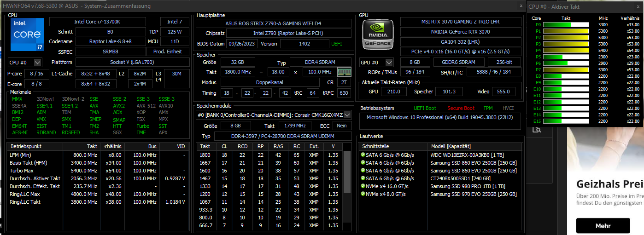Click the 1667 row in memory timings table
This screenshot has width=644, height=235.
(x=269, y=163)
